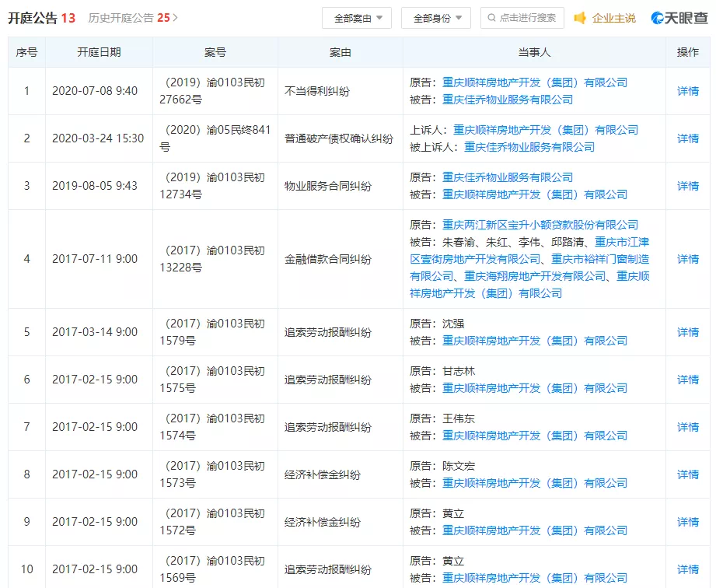Image resolution: width=716 pixels, height=588 pixels.
Task: Click the 案号 column header
Action: 215,52
